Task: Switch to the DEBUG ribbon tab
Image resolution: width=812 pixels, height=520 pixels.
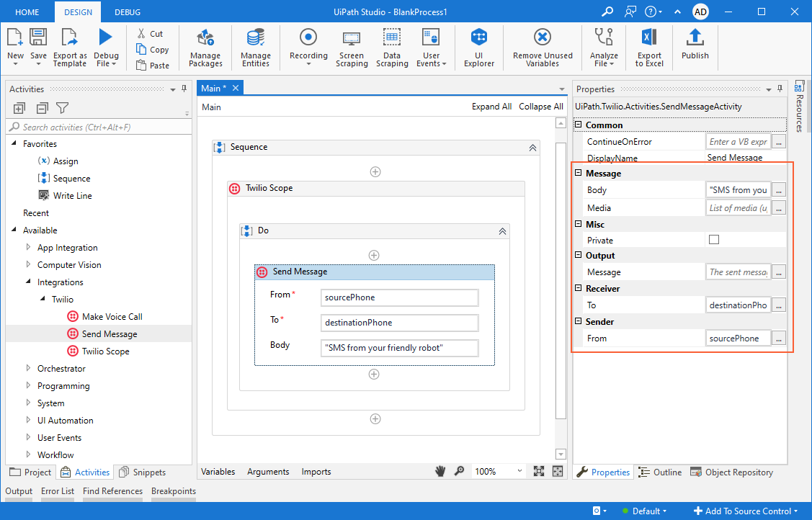Action: (x=128, y=12)
